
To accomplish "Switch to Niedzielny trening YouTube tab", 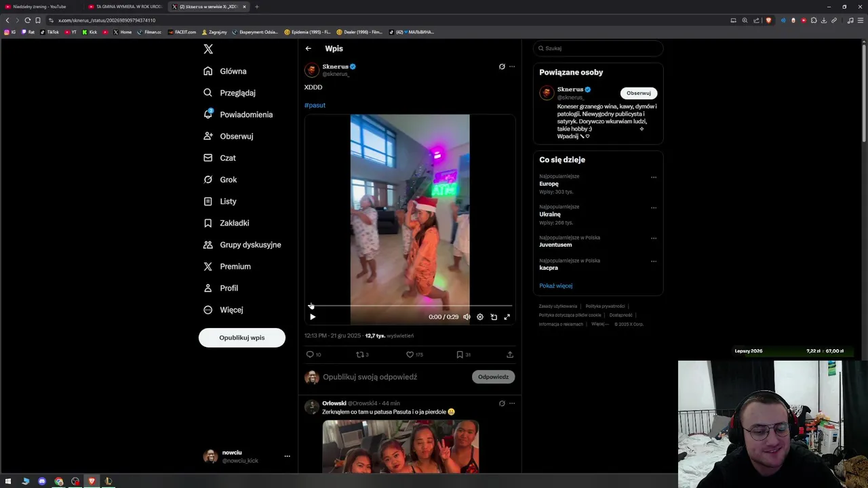I will tap(41, 7).
